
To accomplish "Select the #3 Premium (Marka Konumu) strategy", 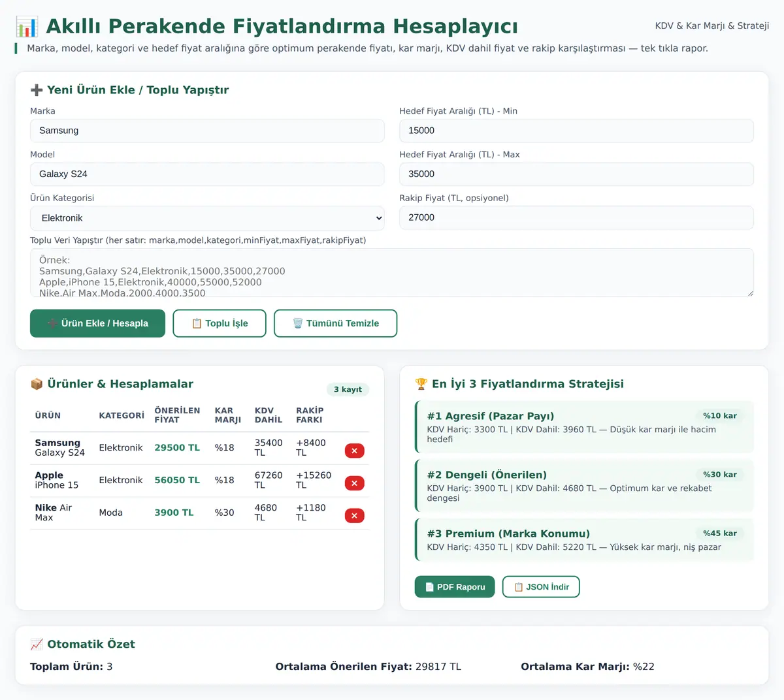I will (585, 540).
